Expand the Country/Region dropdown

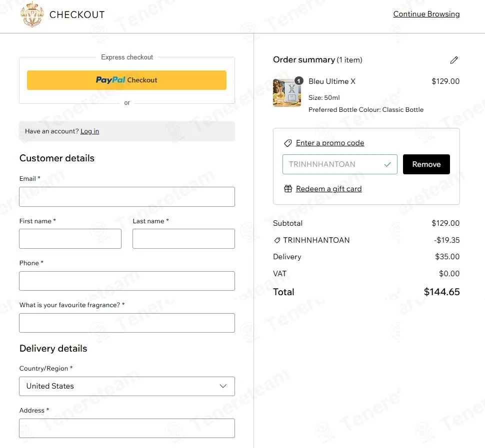pyautogui.click(x=127, y=386)
